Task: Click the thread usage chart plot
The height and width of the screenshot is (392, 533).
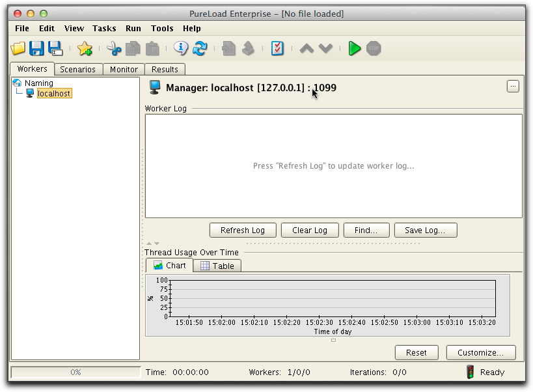Action: pyautogui.click(x=333, y=298)
